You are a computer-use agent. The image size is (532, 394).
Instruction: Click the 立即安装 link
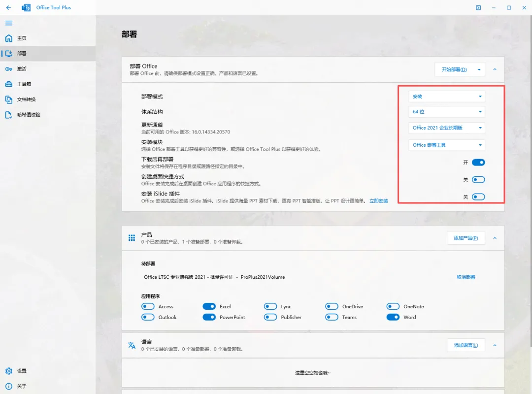(379, 201)
